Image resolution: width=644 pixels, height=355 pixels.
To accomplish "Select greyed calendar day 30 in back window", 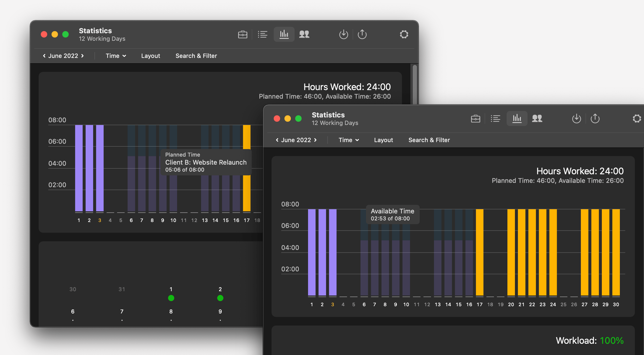I will pos(73,289).
